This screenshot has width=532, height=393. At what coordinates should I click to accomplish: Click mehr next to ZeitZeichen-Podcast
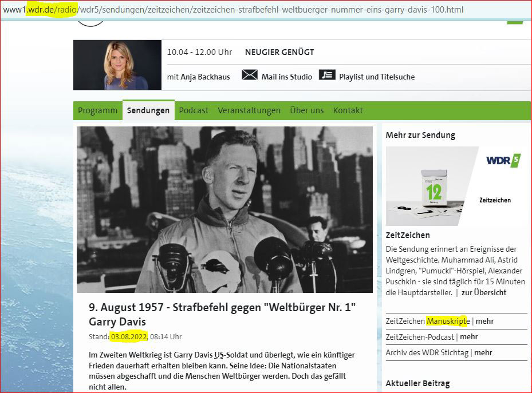(469, 337)
